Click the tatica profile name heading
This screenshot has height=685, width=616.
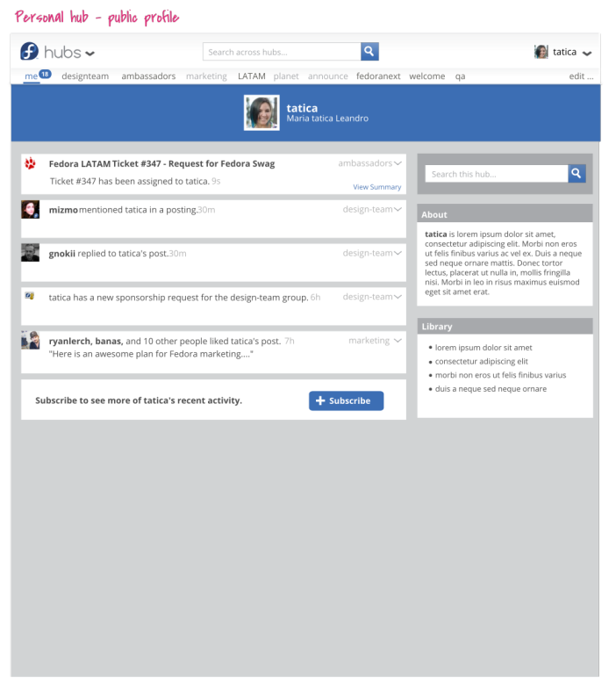tap(302, 108)
